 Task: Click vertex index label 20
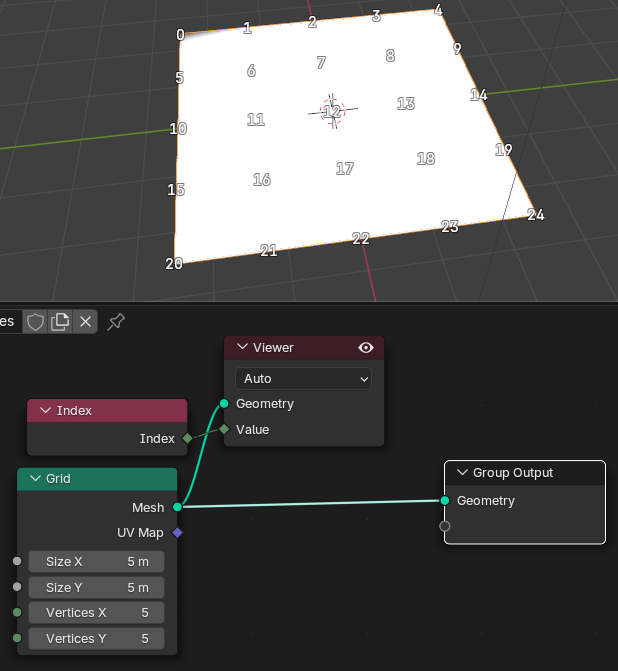pos(174,264)
